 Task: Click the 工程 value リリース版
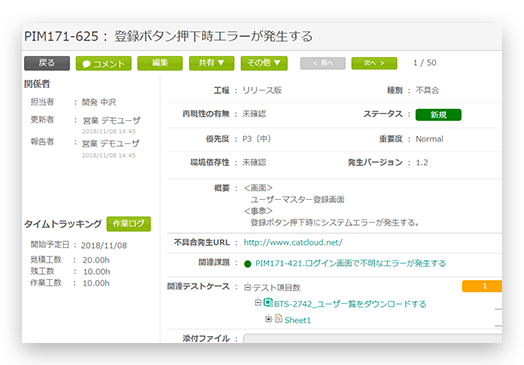pyautogui.click(x=262, y=90)
